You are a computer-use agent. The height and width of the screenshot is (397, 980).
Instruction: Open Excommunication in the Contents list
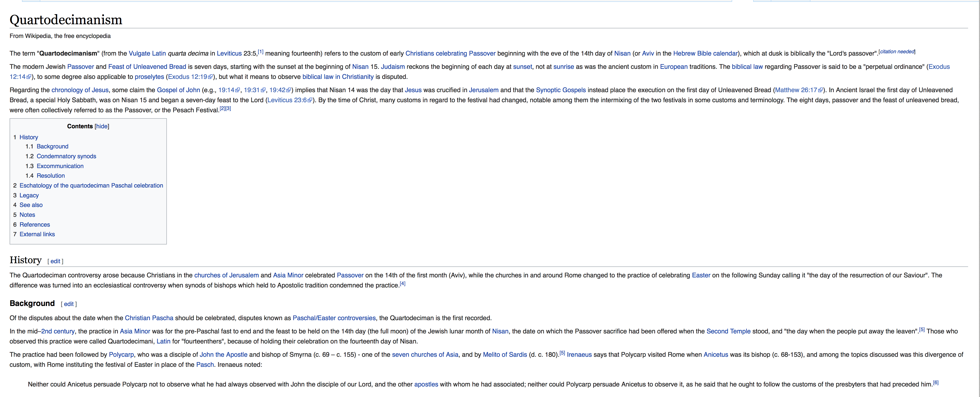(60, 166)
